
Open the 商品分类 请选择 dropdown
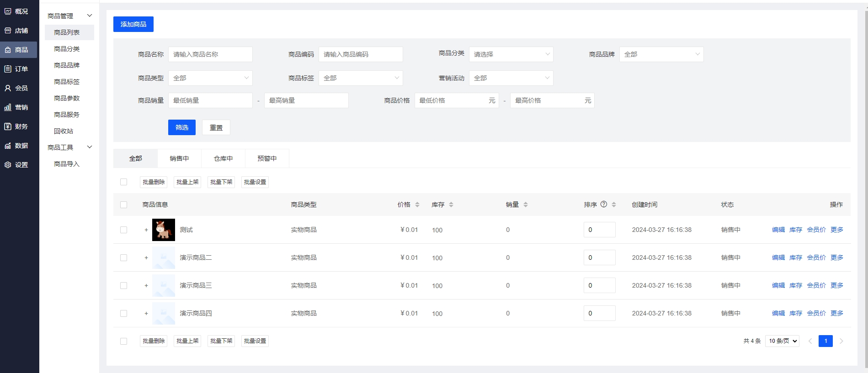coord(511,54)
